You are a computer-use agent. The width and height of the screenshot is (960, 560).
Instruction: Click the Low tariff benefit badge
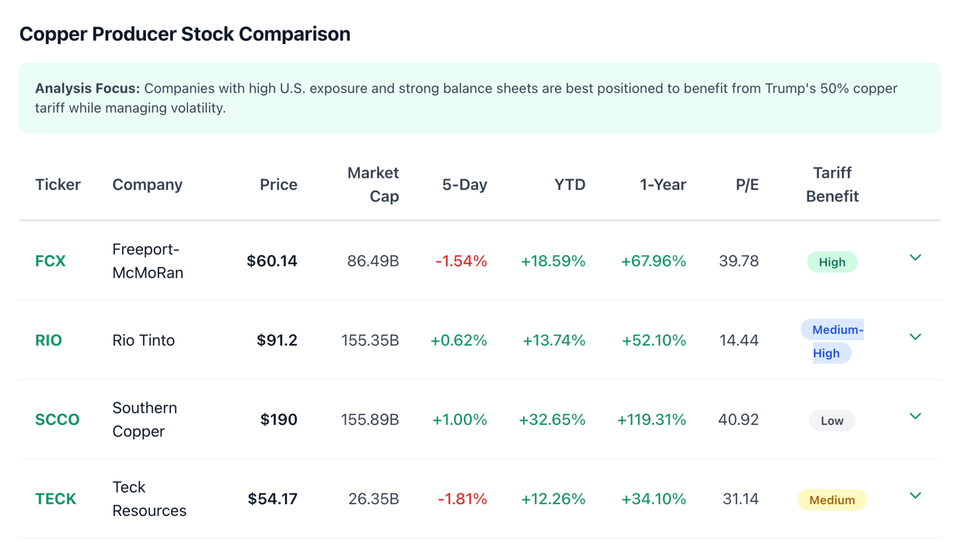pyautogui.click(x=832, y=421)
